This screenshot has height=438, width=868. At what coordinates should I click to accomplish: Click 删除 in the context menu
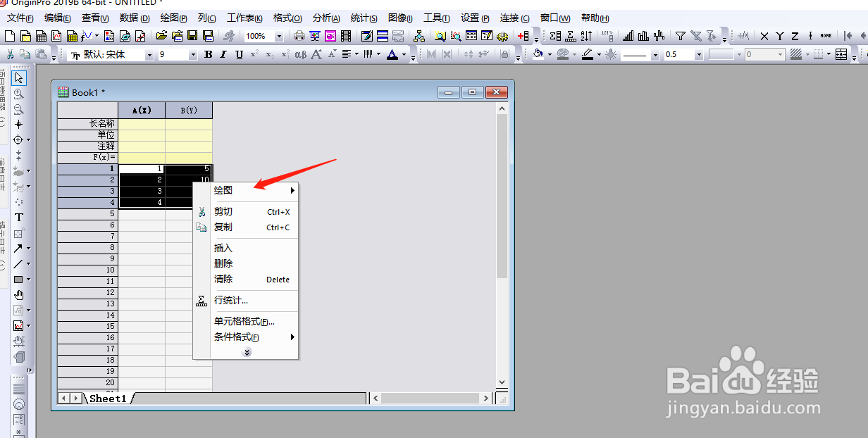click(223, 263)
